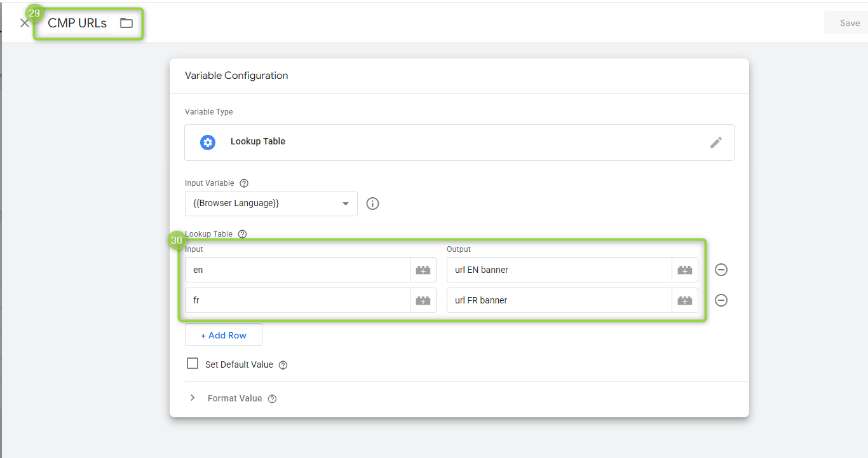The image size is (868, 458).
Task: Click the Add Row button
Action: tap(223, 335)
